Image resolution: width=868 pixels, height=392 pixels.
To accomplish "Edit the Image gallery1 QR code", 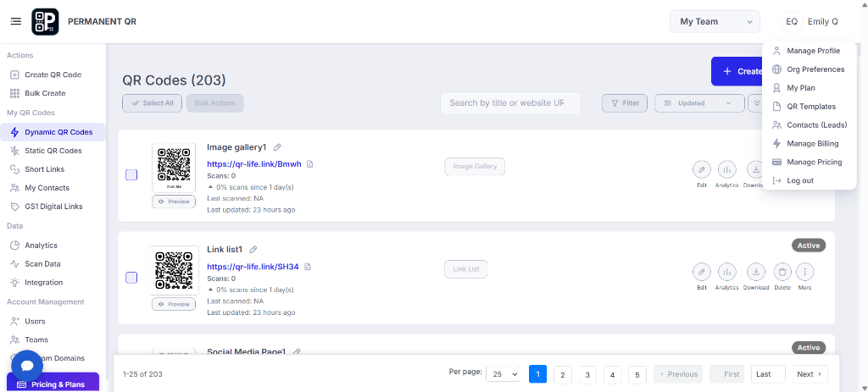I will tap(701, 169).
